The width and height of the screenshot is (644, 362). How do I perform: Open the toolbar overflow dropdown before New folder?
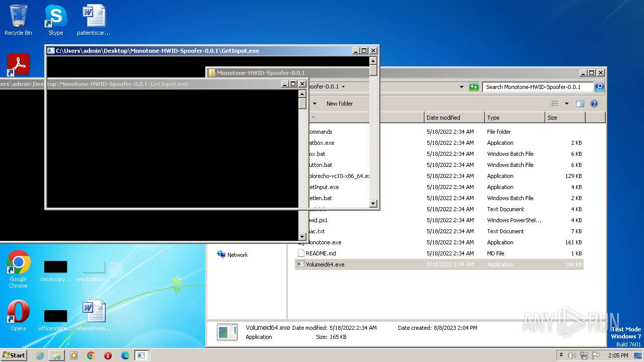point(314,104)
